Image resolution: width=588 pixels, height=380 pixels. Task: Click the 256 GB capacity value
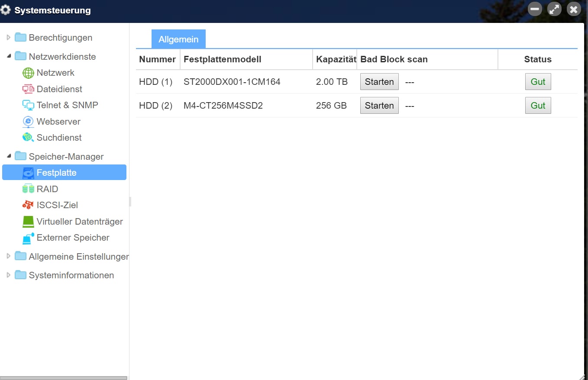[x=332, y=106]
